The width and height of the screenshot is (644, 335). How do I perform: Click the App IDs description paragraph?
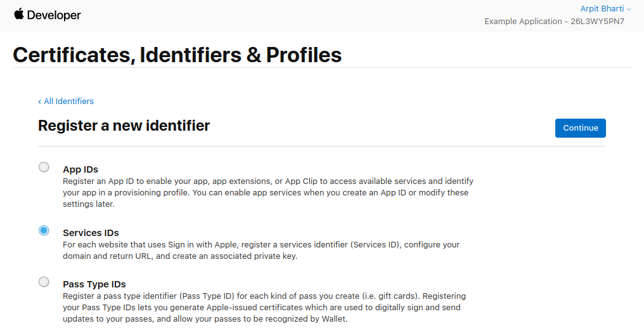[x=267, y=192]
